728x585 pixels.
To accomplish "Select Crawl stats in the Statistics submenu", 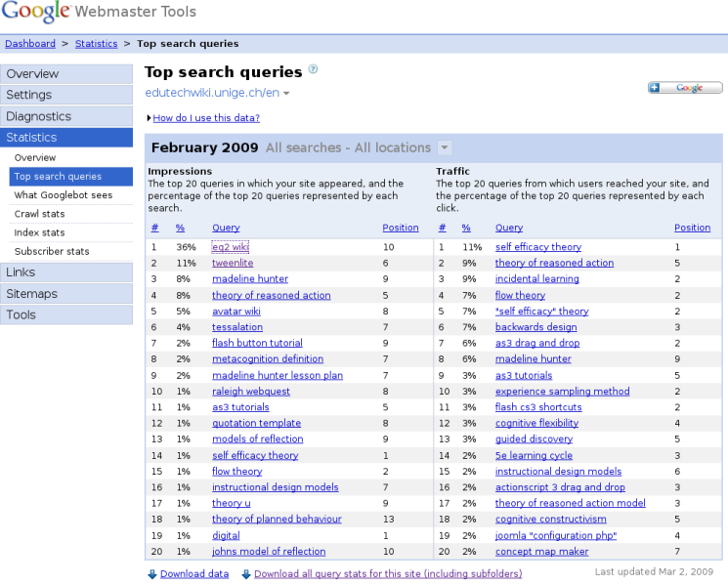I will (39, 214).
